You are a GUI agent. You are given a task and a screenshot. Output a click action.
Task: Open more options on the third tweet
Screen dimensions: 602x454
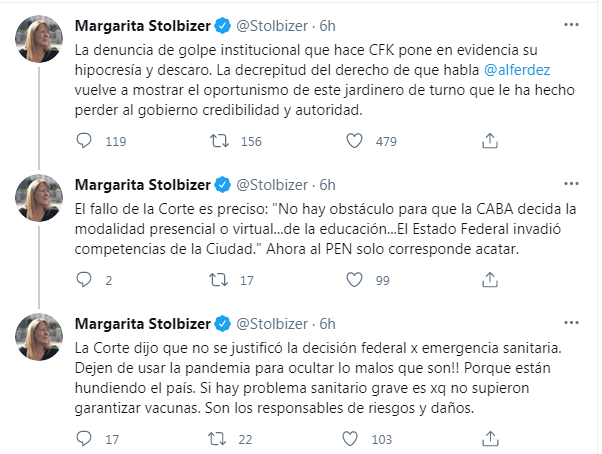pos(571,323)
